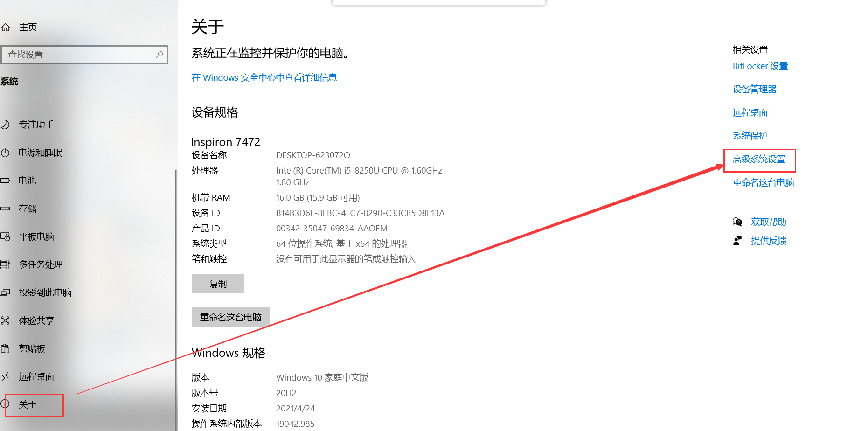Click the storage drive icon for 存储
This screenshot has height=431, width=868.
5,209
